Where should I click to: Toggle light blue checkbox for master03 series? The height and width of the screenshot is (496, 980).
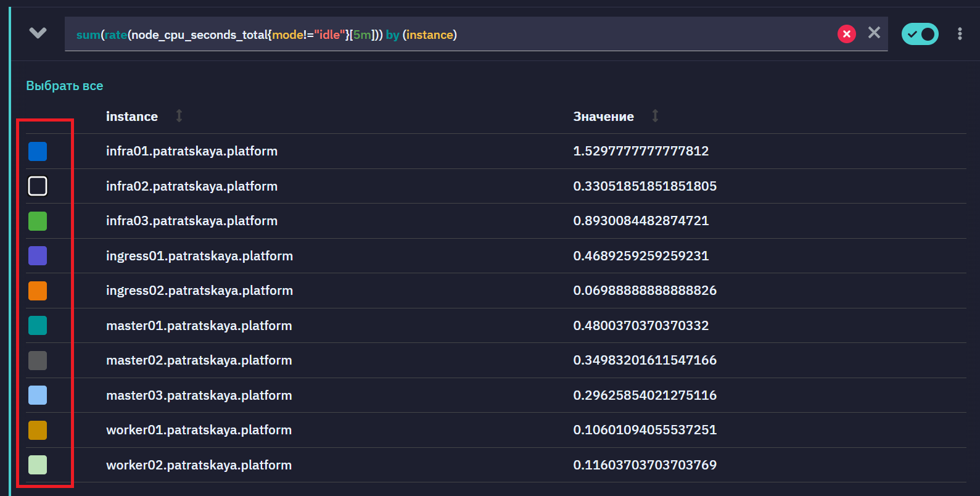38,395
